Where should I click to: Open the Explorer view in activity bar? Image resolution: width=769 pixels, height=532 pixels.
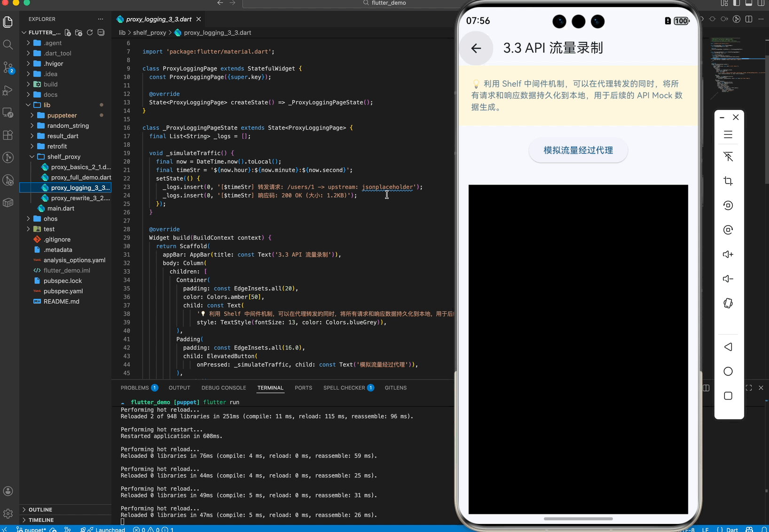coord(8,22)
